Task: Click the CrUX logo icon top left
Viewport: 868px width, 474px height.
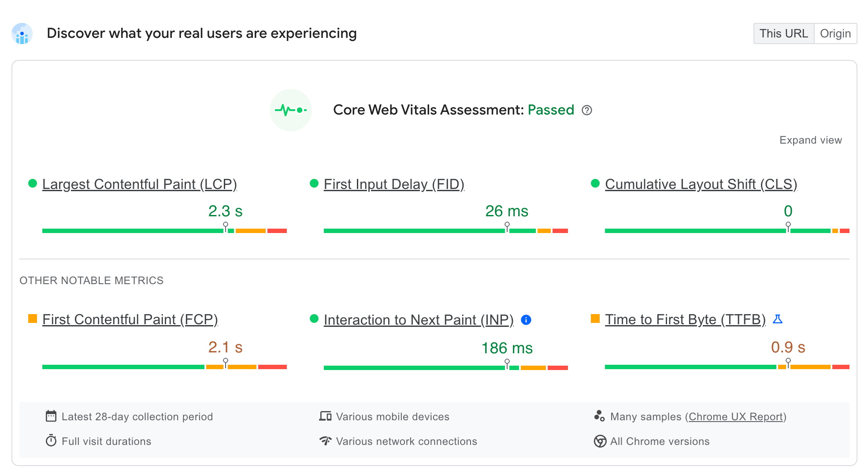Action: coord(22,33)
